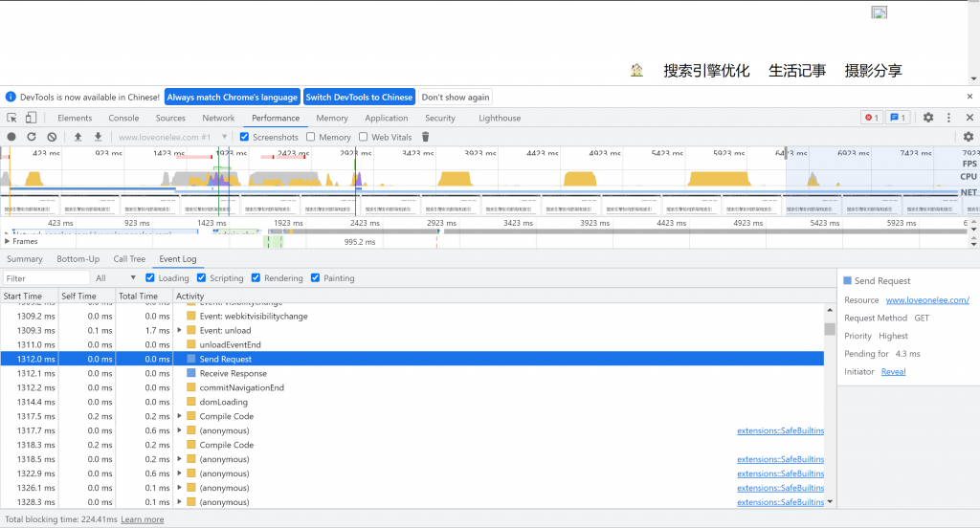
Task: Load a profile using the upload arrow
Action: pos(78,137)
